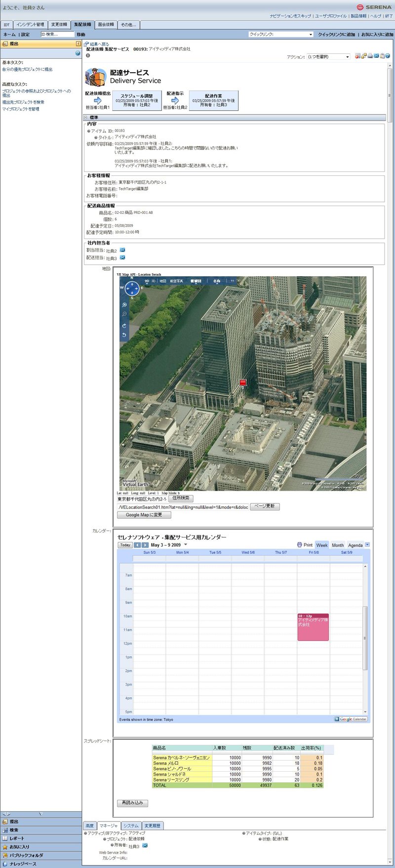
Task: Click the 住所検索 button
Action: [181, 498]
